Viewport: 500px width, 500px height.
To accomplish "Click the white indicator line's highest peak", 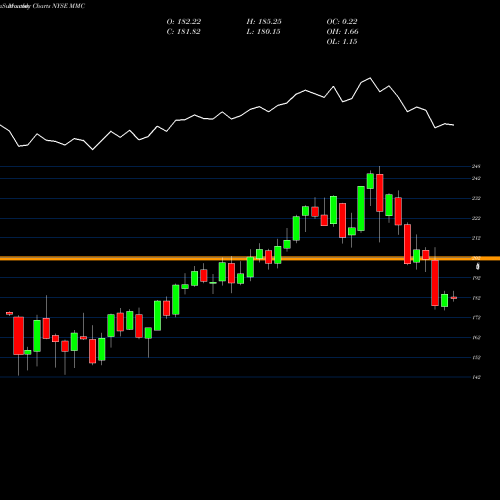I will click(x=370, y=78).
